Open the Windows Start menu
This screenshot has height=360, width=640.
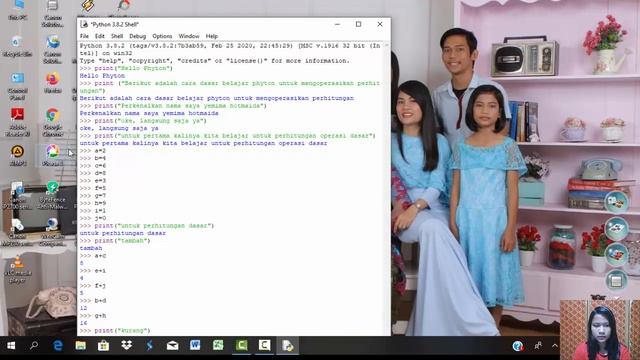click(x=11, y=346)
